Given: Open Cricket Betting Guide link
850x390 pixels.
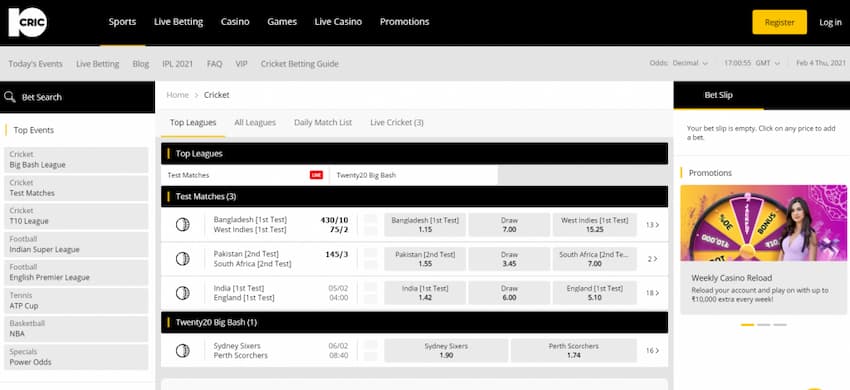Looking at the screenshot, I should tap(300, 63).
